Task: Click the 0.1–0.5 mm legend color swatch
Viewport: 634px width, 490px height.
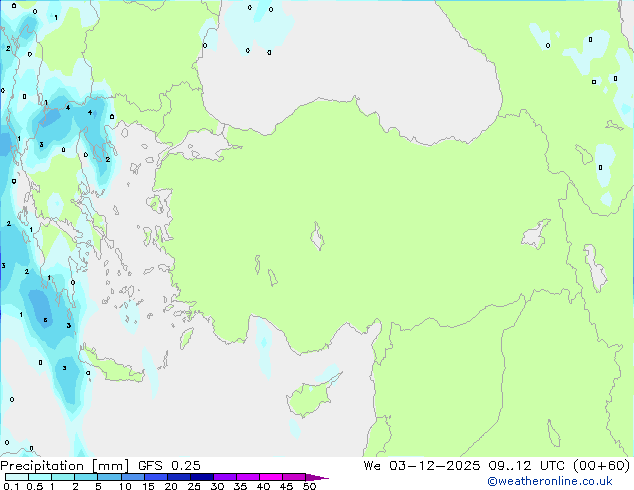Action: (17, 477)
